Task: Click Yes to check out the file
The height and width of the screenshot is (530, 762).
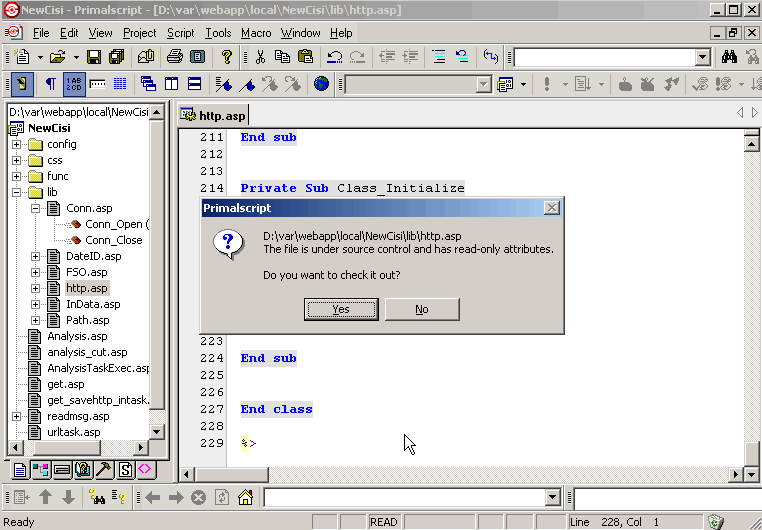Action: (x=341, y=309)
